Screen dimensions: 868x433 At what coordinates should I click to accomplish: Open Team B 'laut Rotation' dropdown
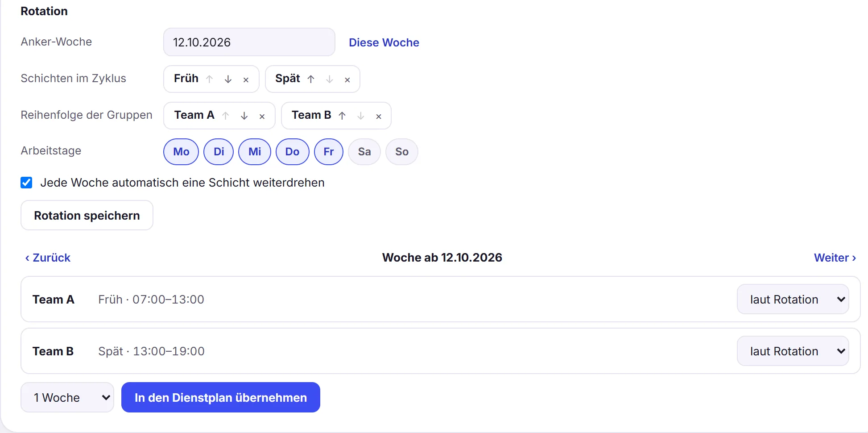pyautogui.click(x=793, y=351)
